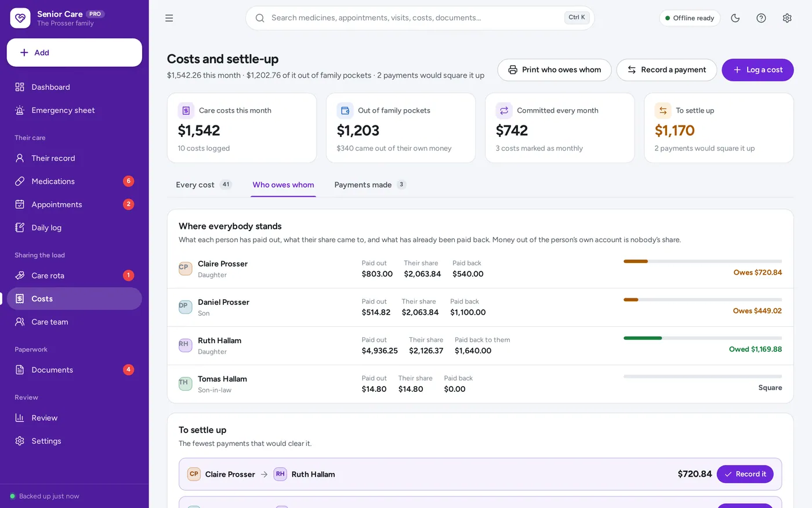Click the Where everybody stands heading

click(230, 226)
